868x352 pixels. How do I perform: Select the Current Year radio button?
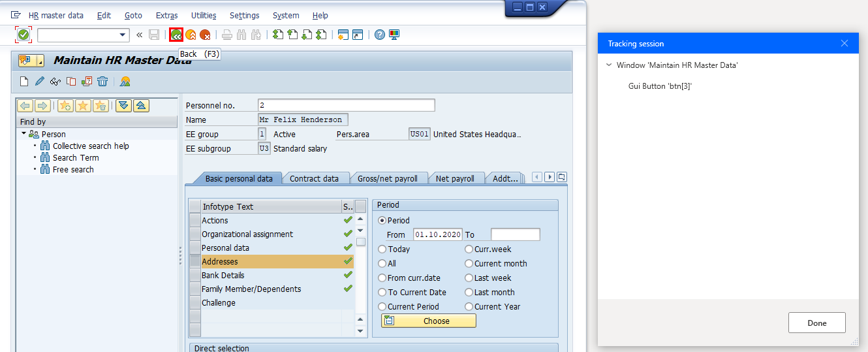(x=469, y=306)
